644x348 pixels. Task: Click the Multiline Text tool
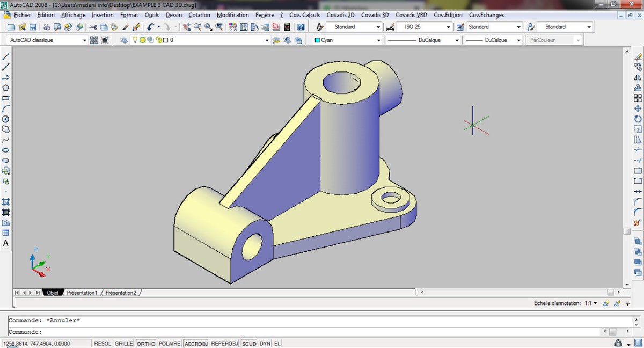pos(6,243)
